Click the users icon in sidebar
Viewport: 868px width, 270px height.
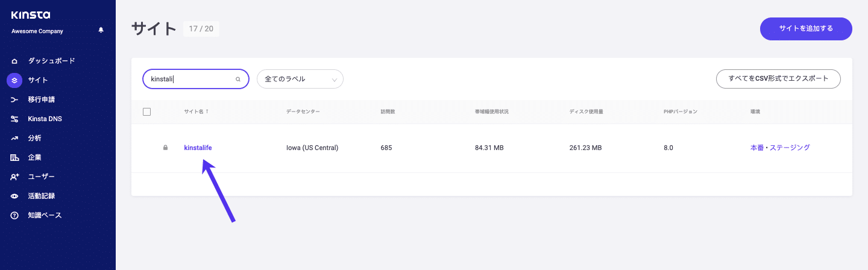tap(14, 177)
